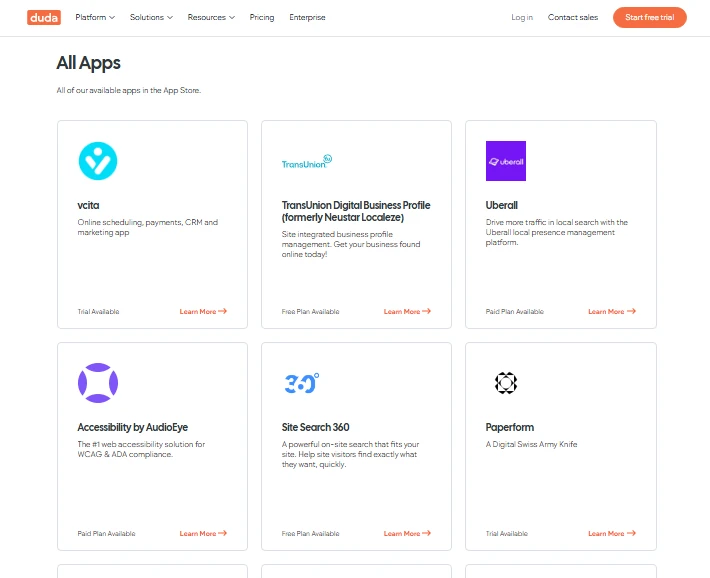Click Learn More on TransUnion card
This screenshot has width=710, height=578.
[x=408, y=311]
